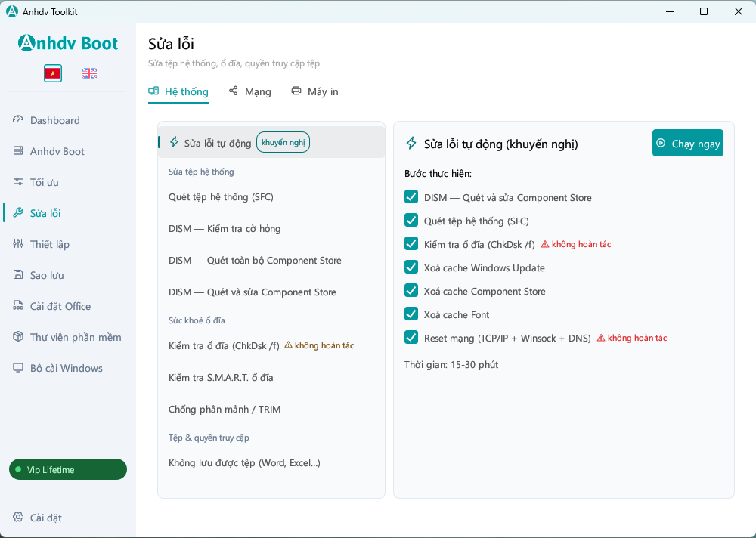Maximize the Anhdv Toolkit window

(704, 11)
